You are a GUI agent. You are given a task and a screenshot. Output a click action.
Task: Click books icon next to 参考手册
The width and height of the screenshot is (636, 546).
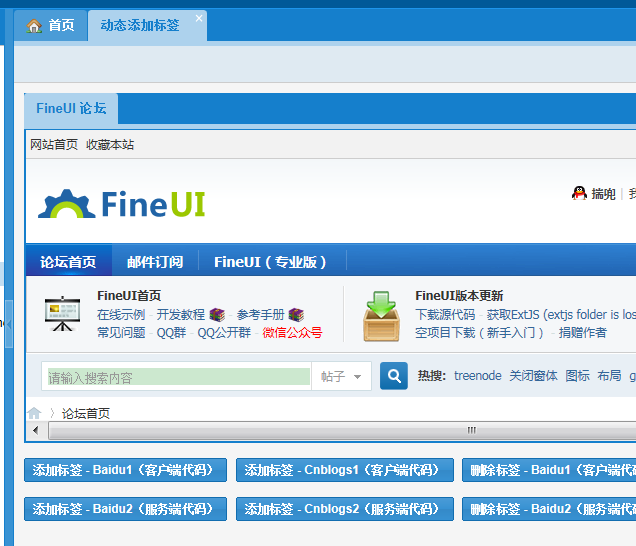click(x=296, y=314)
